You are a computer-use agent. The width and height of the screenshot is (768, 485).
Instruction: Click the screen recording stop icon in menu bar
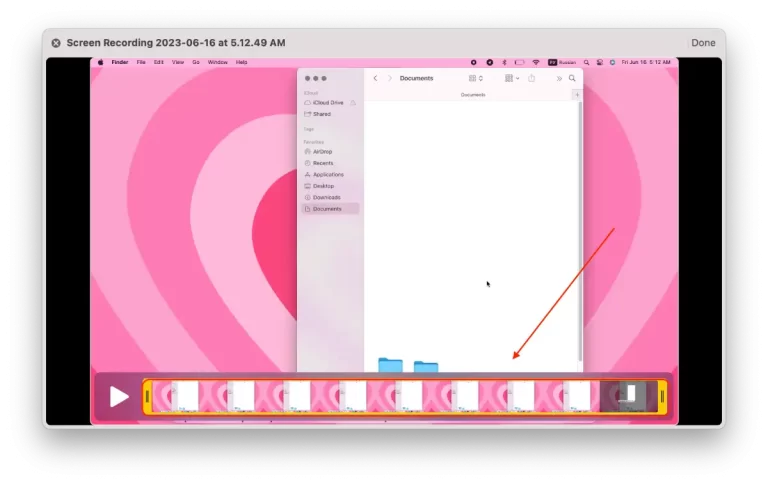point(474,62)
